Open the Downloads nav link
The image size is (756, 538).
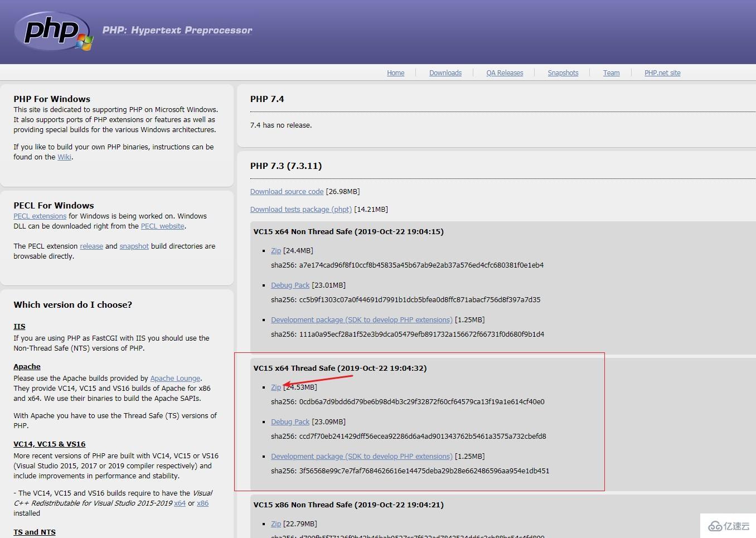[445, 73]
